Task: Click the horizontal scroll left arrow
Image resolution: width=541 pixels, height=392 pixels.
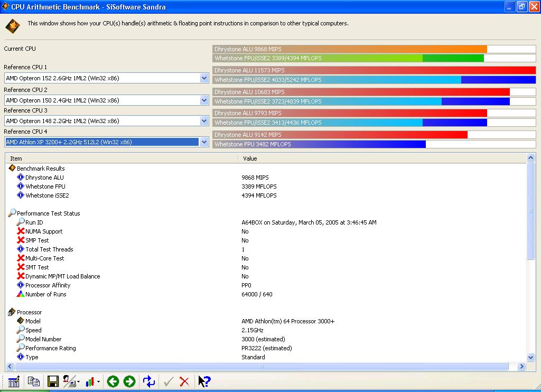Action: (10, 367)
